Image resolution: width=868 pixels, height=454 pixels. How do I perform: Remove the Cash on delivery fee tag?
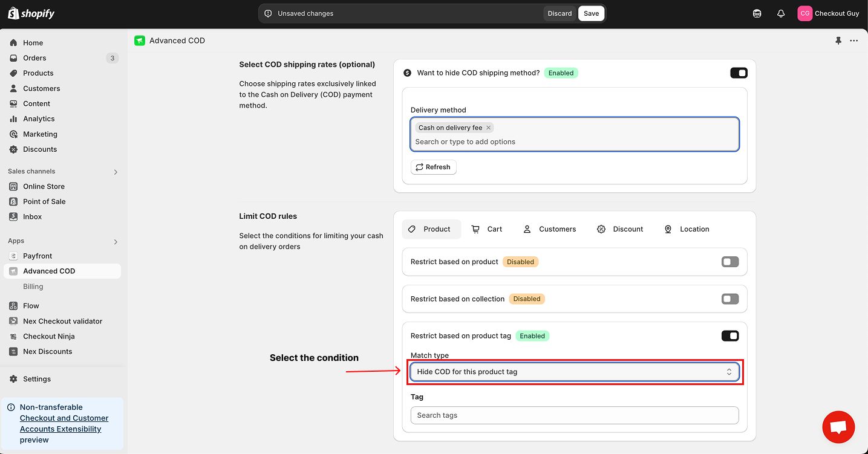pos(488,128)
